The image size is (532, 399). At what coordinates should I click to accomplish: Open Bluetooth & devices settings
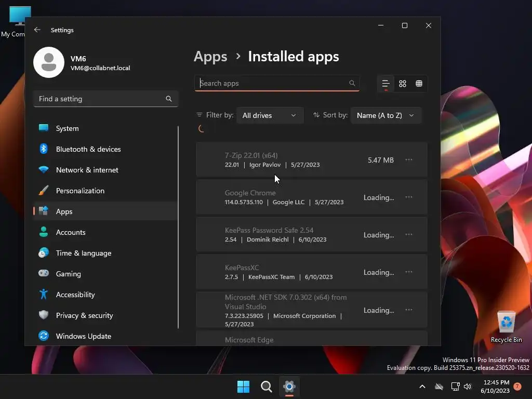click(105, 149)
